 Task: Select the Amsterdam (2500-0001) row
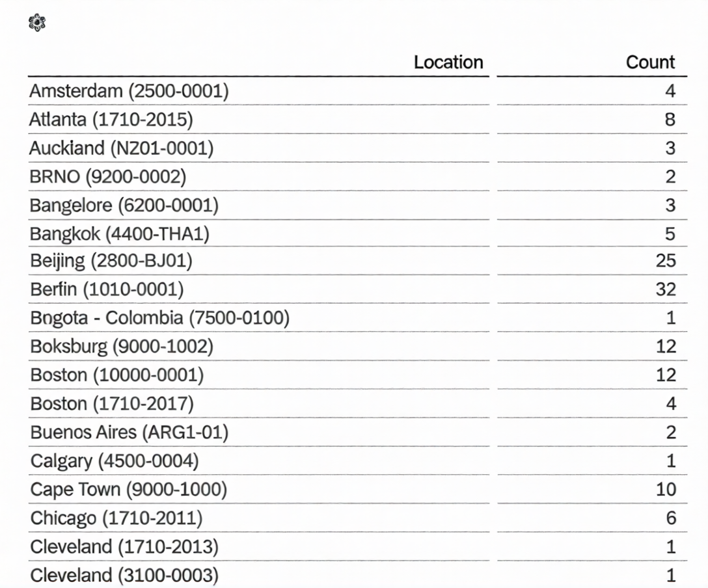click(x=129, y=91)
